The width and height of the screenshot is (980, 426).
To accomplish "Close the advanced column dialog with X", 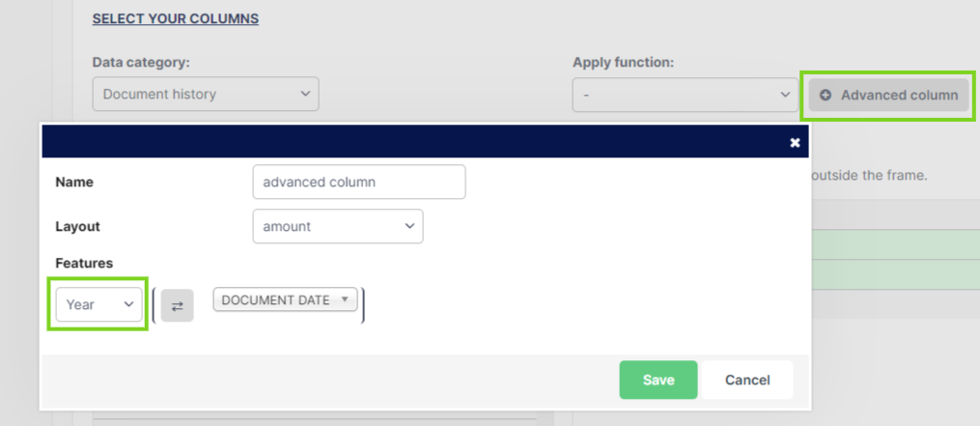I will pos(795,143).
